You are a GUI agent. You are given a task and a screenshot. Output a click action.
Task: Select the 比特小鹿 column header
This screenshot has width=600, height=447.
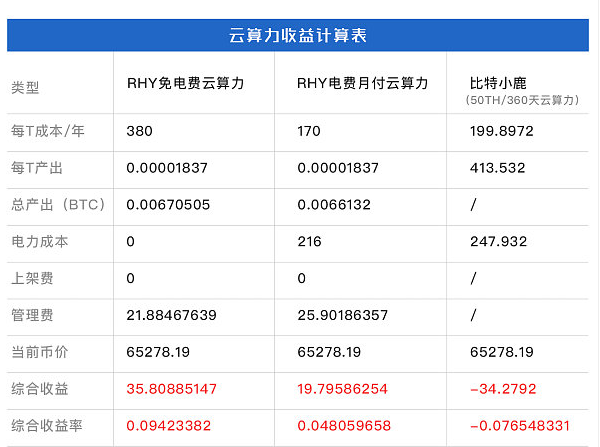click(498, 83)
